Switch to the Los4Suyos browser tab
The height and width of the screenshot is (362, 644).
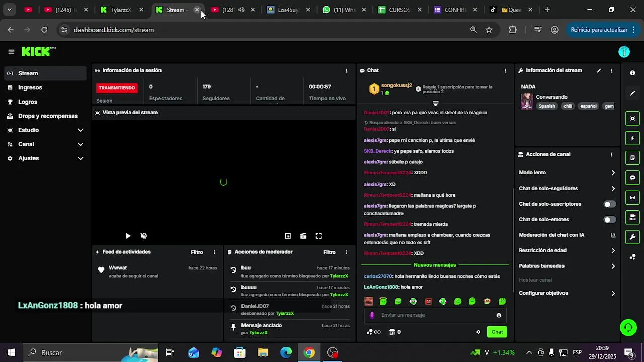pyautogui.click(x=288, y=10)
